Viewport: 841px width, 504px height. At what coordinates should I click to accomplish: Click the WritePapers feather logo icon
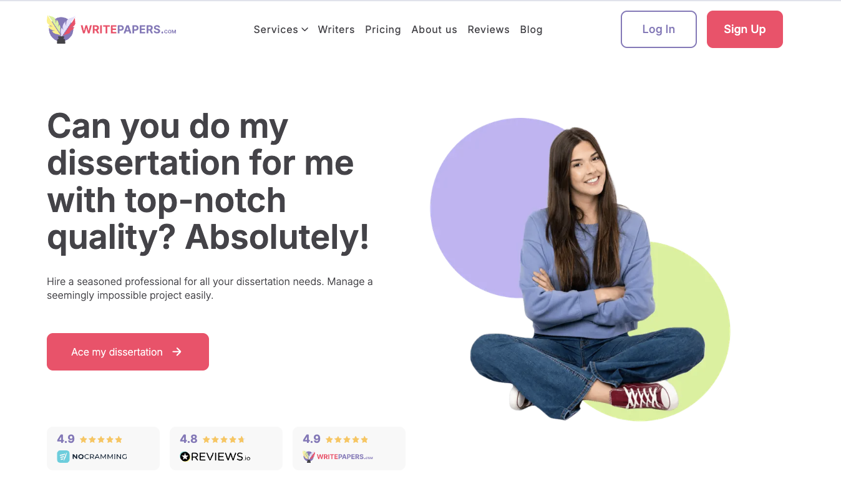point(61,29)
